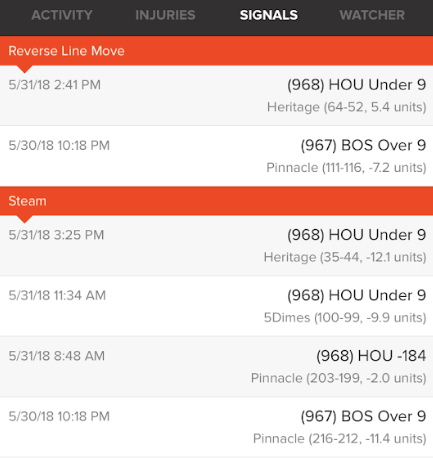Open the HOU -184 Pinnacle signal
This screenshot has height=458, width=433.
tap(216, 367)
